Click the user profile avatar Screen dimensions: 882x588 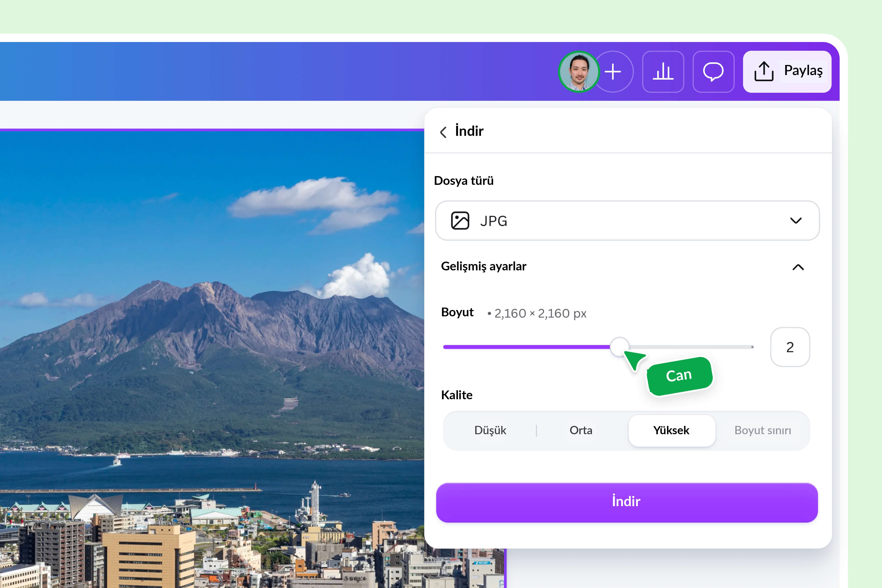click(x=579, y=72)
